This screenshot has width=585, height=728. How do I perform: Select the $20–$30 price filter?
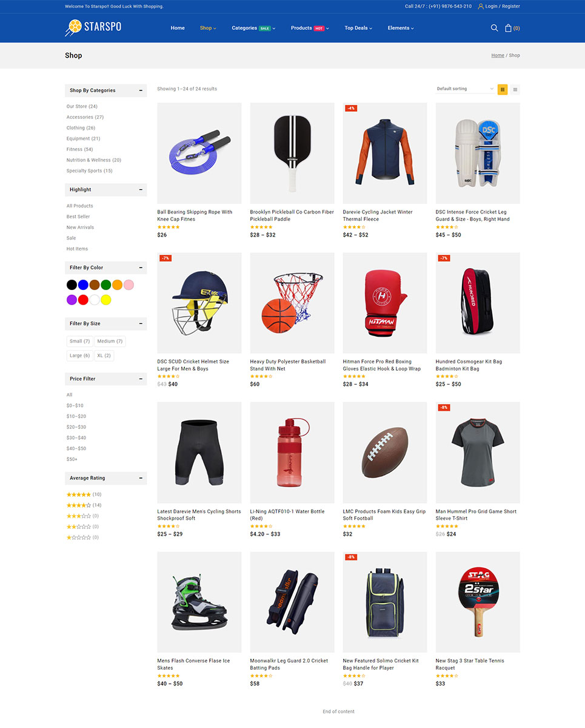tap(76, 427)
